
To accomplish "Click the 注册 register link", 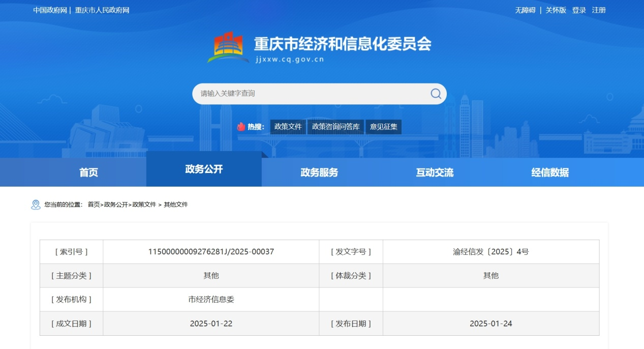I will 599,10.
